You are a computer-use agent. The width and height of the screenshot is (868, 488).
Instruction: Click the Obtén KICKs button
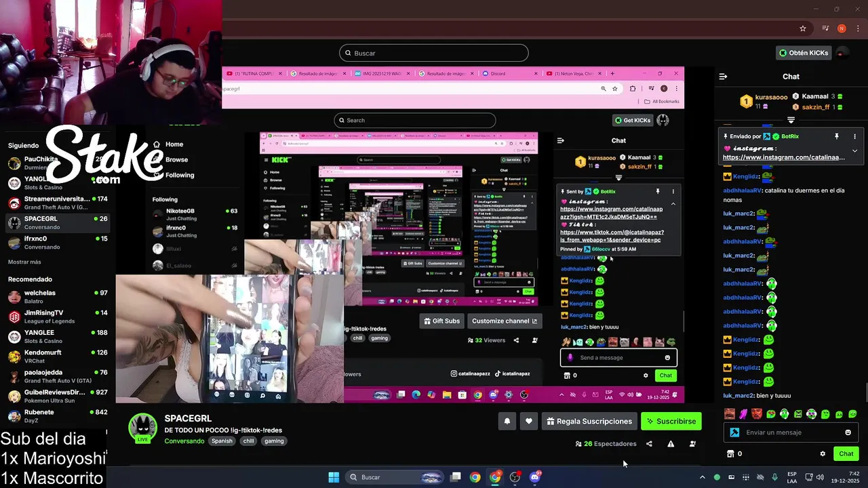[804, 53]
